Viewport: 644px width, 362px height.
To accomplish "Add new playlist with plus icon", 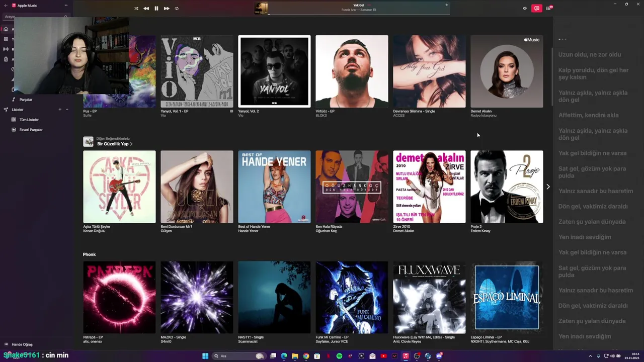I will 59,110.
